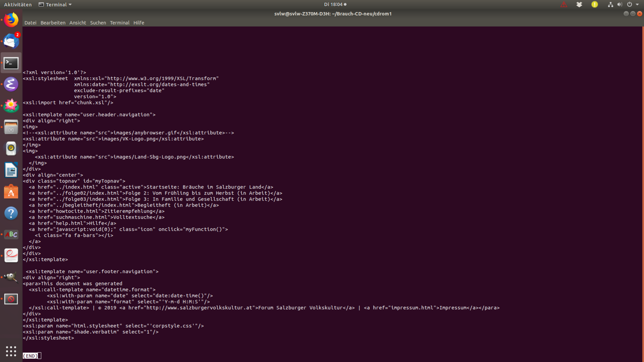
Task: Open the Rhythmbox speaker icon
Action: coord(11,148)
